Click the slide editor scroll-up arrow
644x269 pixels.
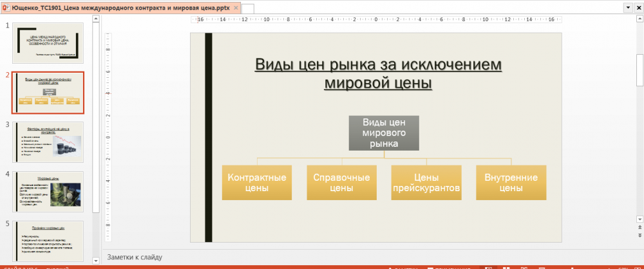click(x=639, y=19)
